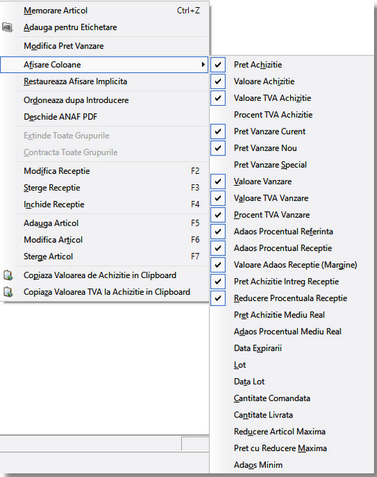Show the Pret Achizitie Mediu Real column
377x477 pixels.
[292, 315]
